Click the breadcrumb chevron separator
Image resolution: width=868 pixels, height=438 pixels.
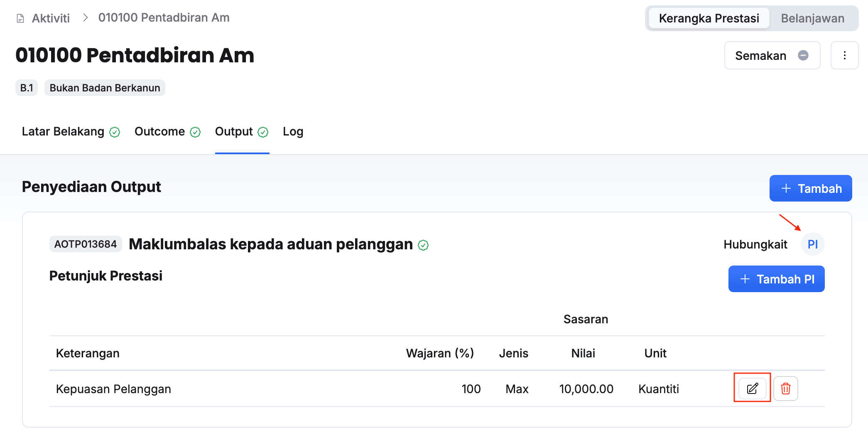point(85,17)
